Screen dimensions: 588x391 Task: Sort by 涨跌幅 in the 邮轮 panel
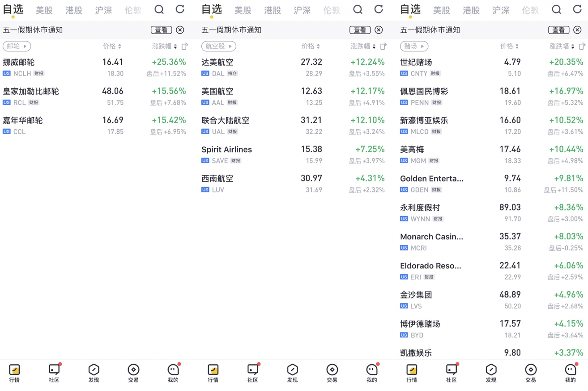[x=165, y=46]
